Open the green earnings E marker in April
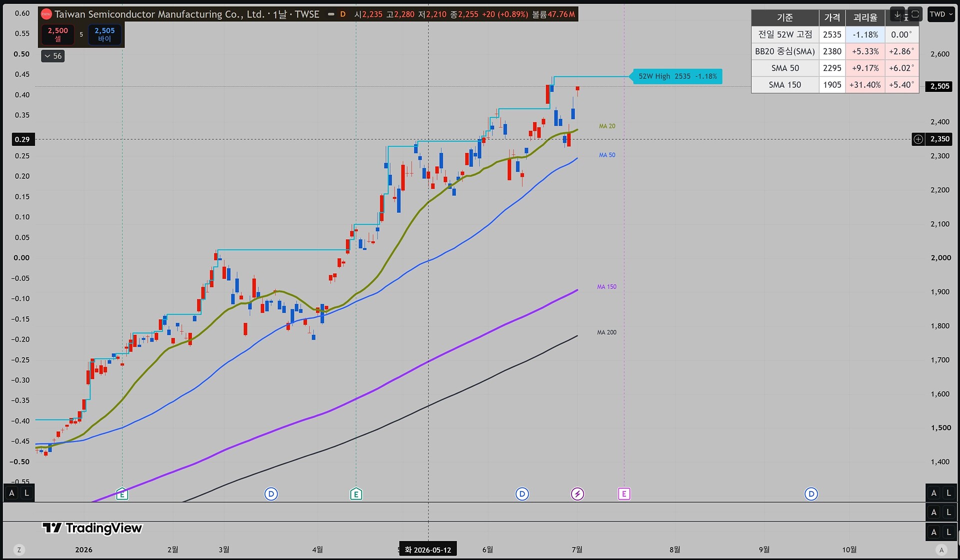This screenshot has width=960, height=560. [x=356, y=494]
